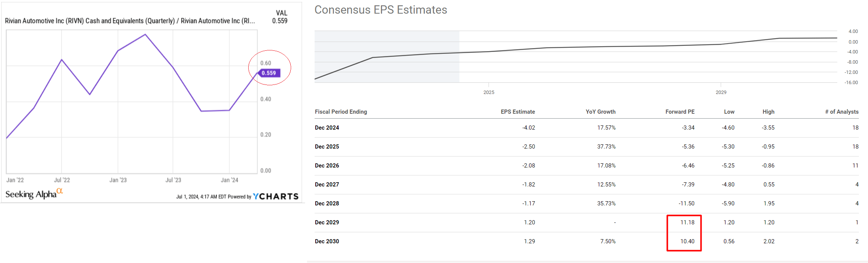Click the 2029 marker on EPS chart
The height and width of the screenshot is (263, 868).
(x=721, y=92)
